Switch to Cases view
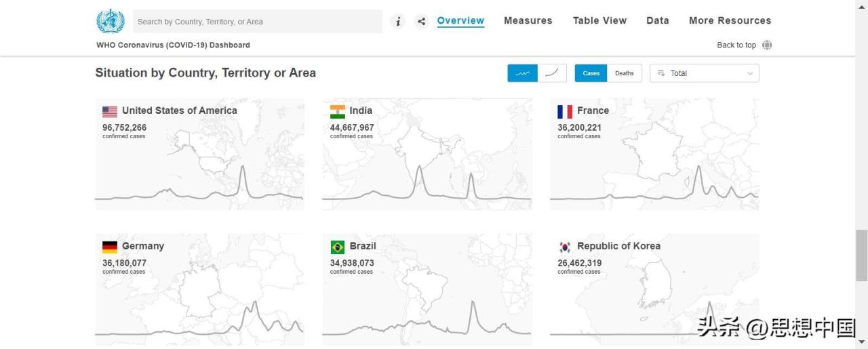 (x=591, y=73)
